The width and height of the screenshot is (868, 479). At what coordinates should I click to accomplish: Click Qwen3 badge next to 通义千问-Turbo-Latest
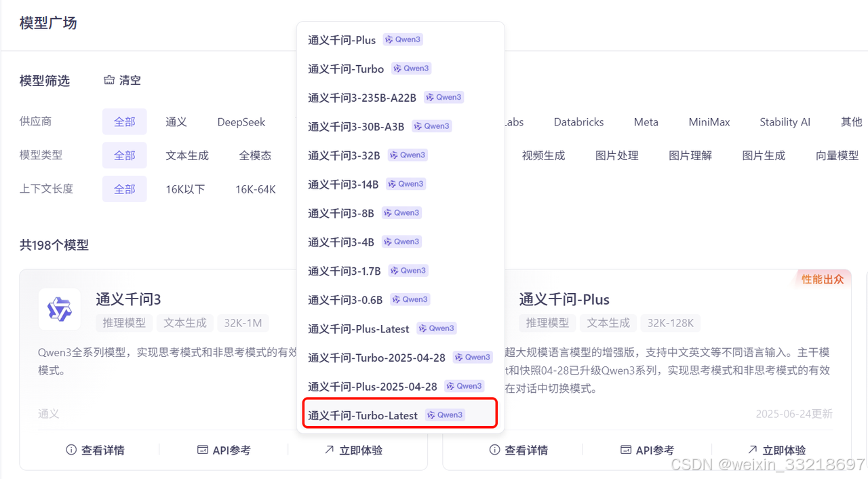445,415
